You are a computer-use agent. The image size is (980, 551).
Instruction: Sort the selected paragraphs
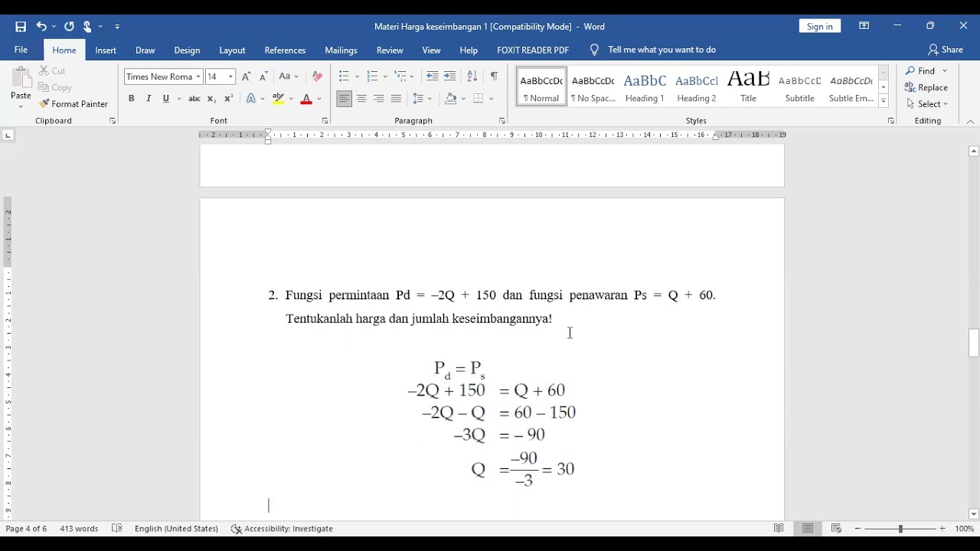[472, 77]
